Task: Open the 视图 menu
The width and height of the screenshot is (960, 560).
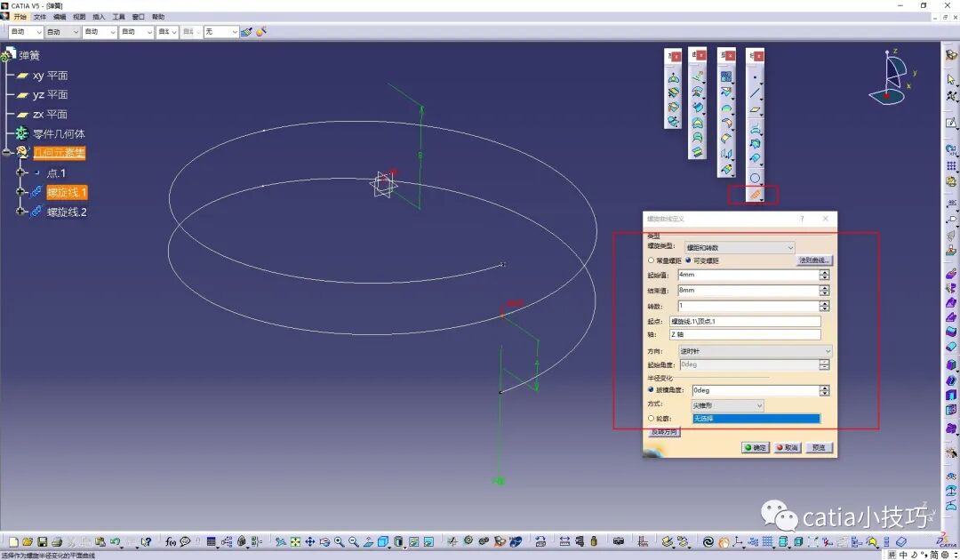Action: click(79, 17)
